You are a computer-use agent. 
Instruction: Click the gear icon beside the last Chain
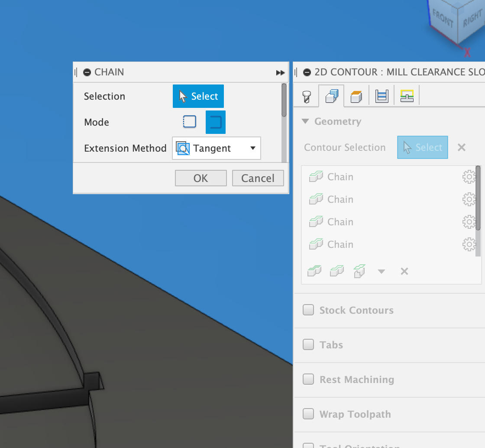pos(469,244)
